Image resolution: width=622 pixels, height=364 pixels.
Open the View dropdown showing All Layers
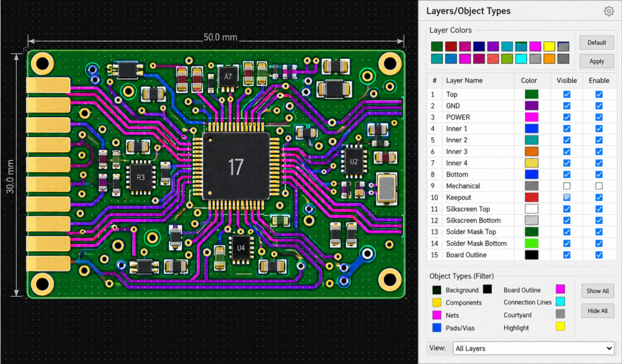click(x=533, y=349)
